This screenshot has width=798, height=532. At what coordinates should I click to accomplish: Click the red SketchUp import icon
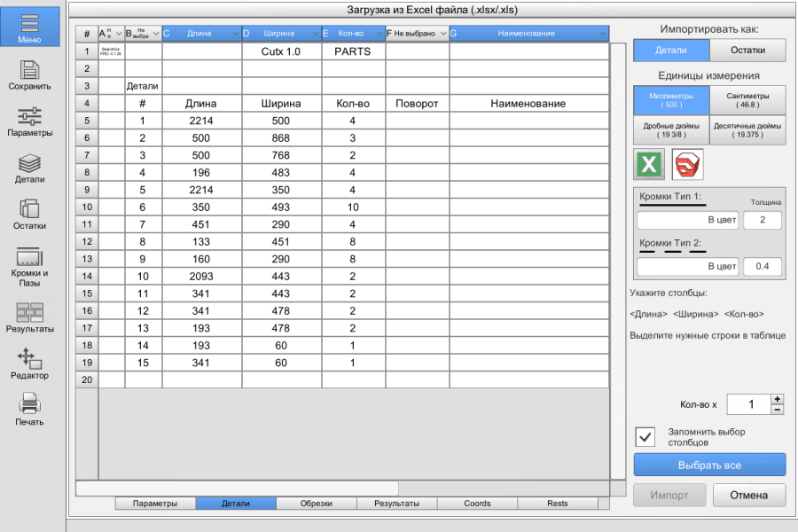click(687, 164)
